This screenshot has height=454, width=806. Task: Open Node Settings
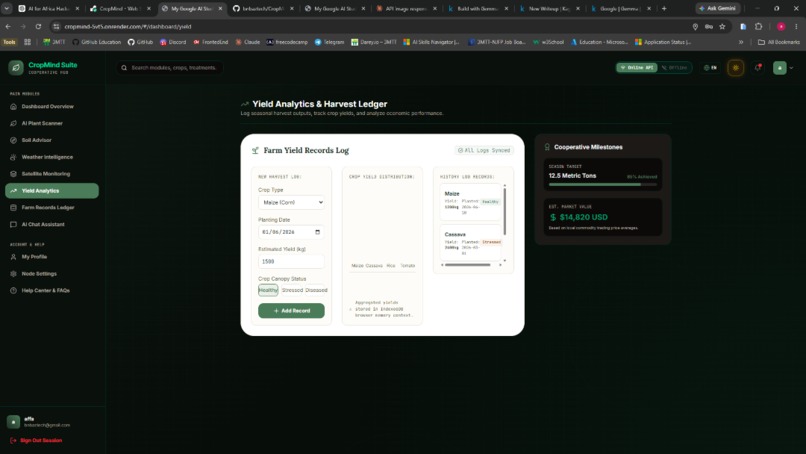pos(39,274)
